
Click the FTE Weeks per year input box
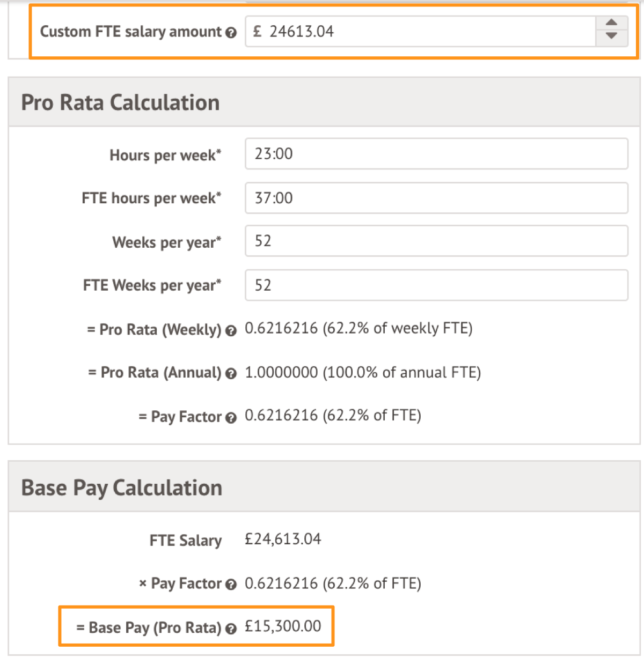pos(436,285)
